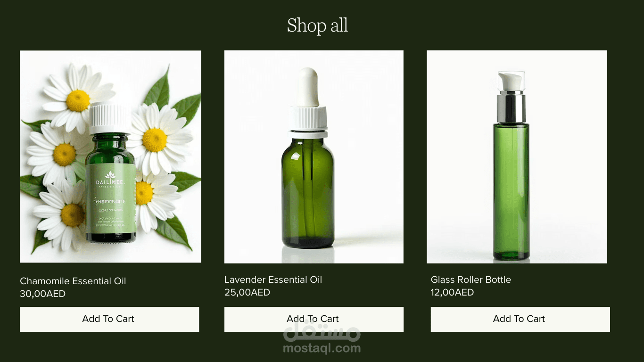644x362 pixels.
Task: Click the Lavender Essential Oil title
Action: click(x=273, y=280)
